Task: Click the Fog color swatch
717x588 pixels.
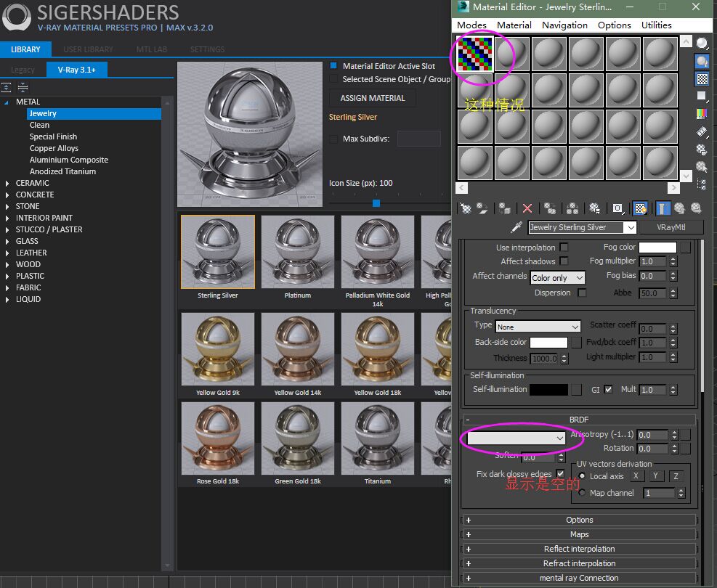Action: (x=657, y=247)
